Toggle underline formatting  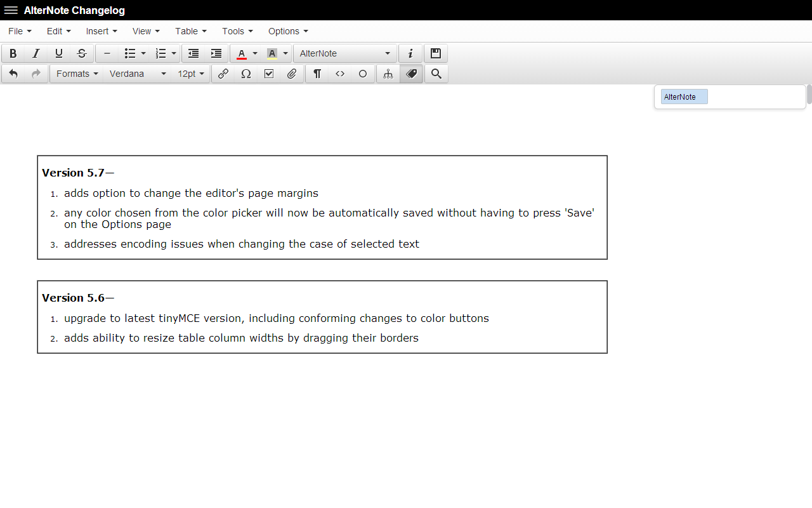[59, 53]
